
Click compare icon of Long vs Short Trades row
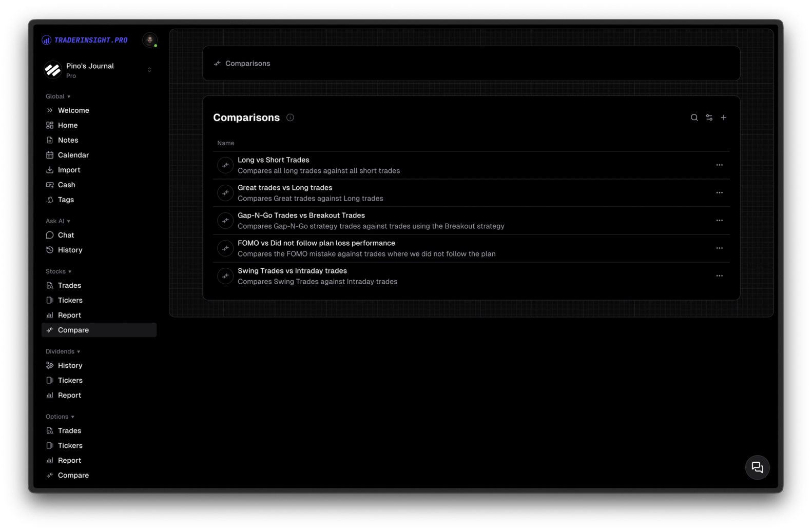(225, 165)
